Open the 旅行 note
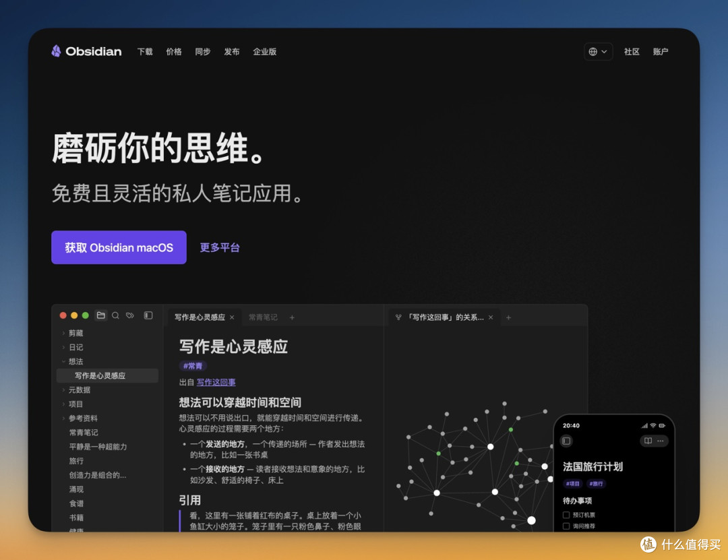This screenshot has width=728, height=560. click(x=76, y=461)
